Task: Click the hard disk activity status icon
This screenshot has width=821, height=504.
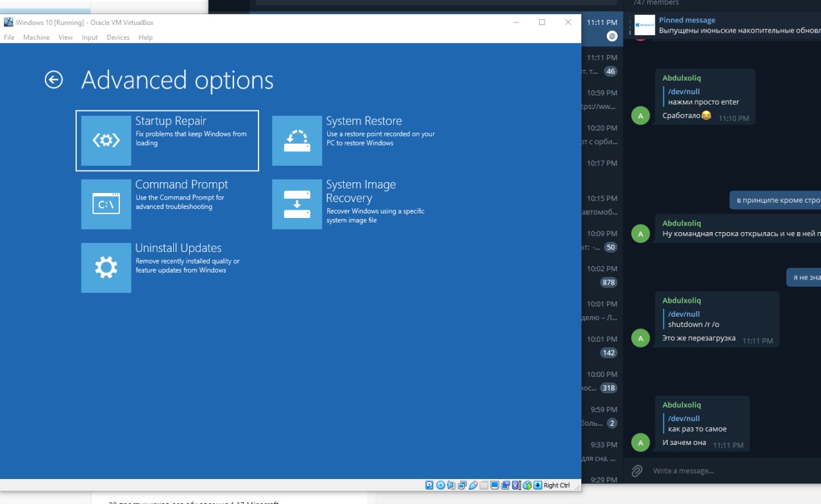Action: click(x=429, y=485)
